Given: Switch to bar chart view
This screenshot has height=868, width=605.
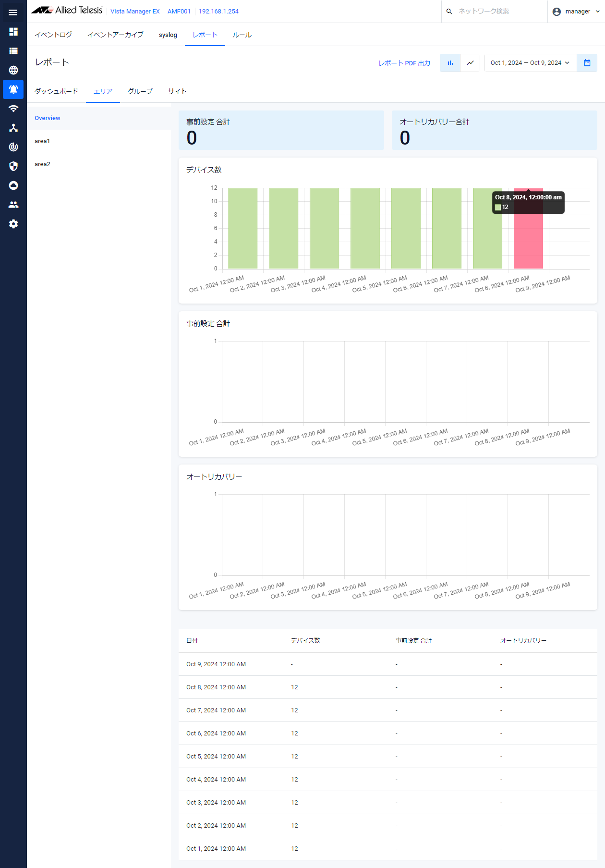Looking at the screenshot, I should tap(450, 63).
